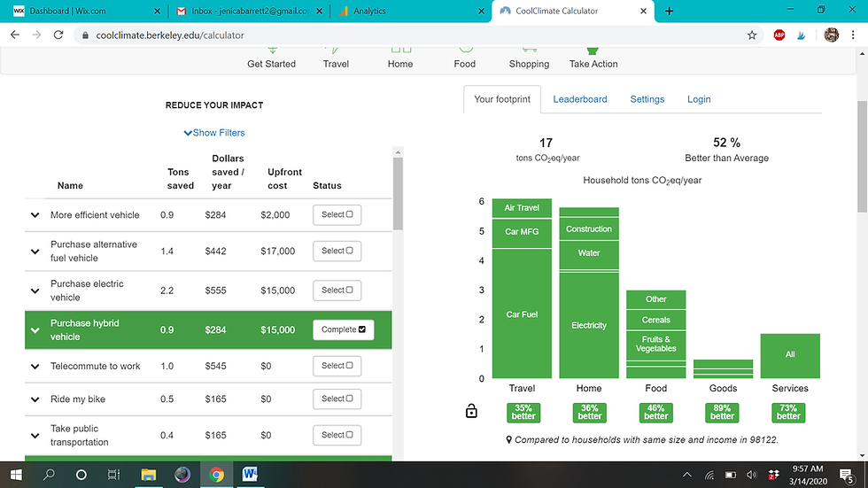Go to the Get Started section
Viewport: 868px width, 488px height.
coord(271,59)
